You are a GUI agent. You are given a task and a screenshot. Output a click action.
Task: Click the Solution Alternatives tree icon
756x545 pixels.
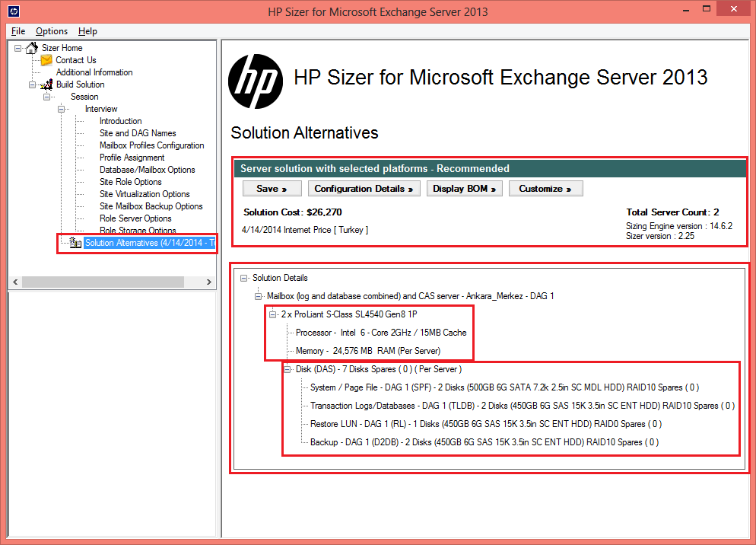tap(75, 242)
